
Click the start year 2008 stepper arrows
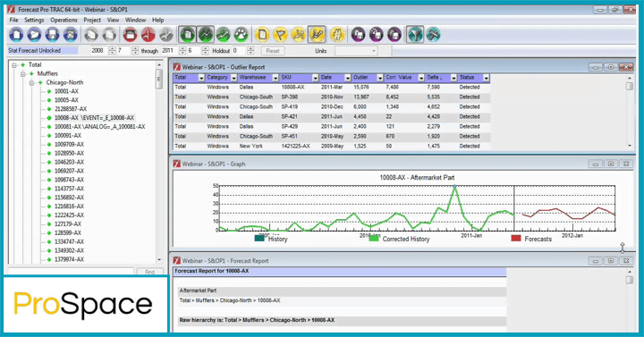click(x=112, y=51)
